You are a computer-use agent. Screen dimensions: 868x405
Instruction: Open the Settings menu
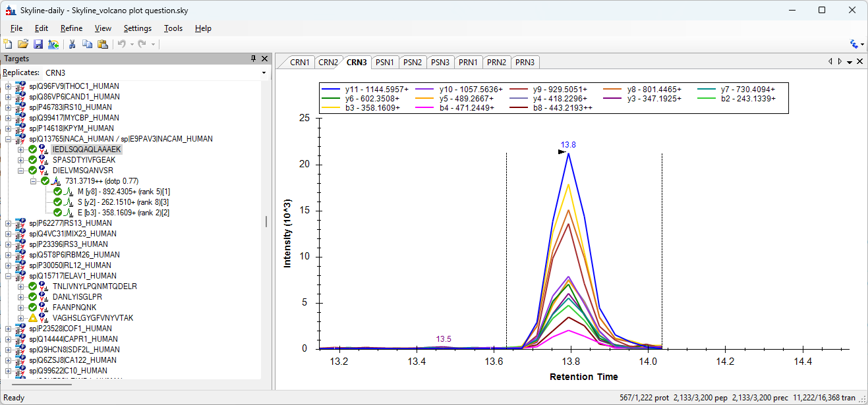tap(137, 28)
